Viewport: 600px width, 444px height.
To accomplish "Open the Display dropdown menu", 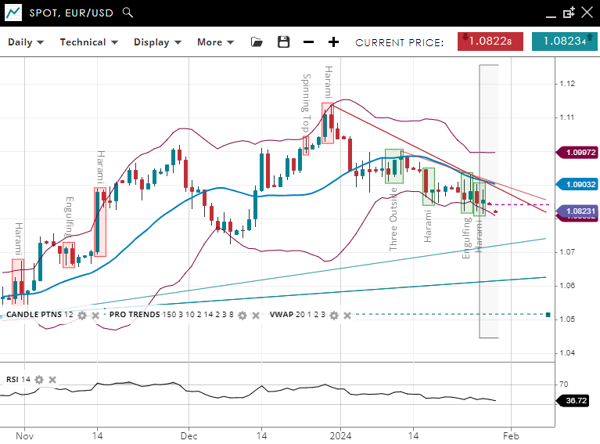I will coord(157,42).
